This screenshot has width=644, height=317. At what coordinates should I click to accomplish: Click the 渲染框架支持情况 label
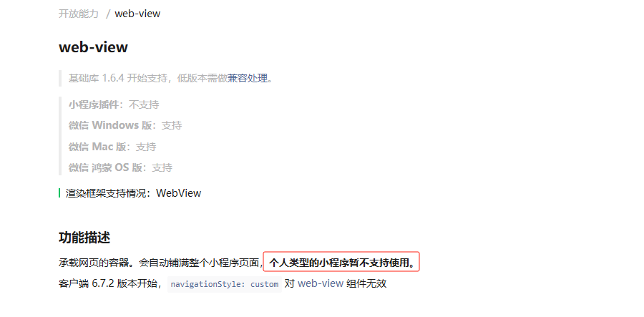pyautogui.click(x=109, y=193)
